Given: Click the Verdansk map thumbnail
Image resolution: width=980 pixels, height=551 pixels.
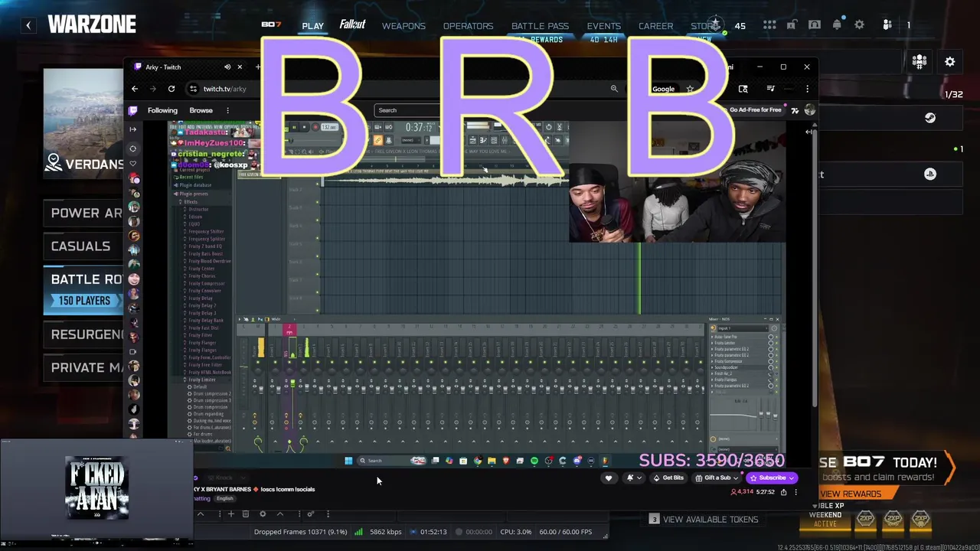Looking at the screenshot, I should click(x=83, y=124).
